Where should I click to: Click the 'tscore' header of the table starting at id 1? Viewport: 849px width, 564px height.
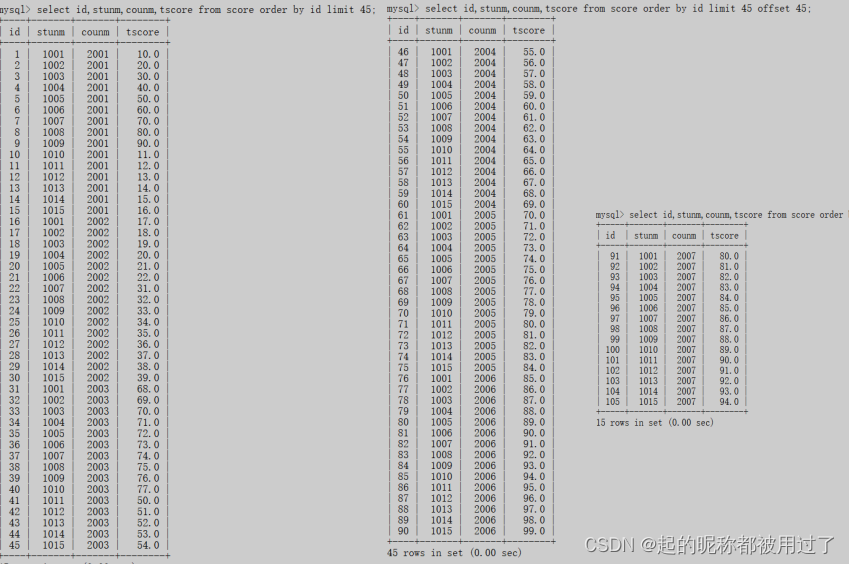(142, 32)
